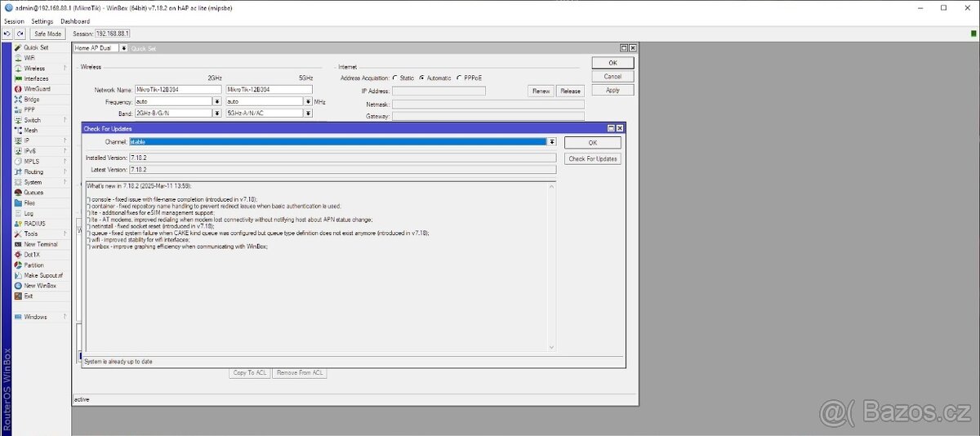Open New WinBox from the sidebar
The image size is (980, 436).
coord(40,286)
